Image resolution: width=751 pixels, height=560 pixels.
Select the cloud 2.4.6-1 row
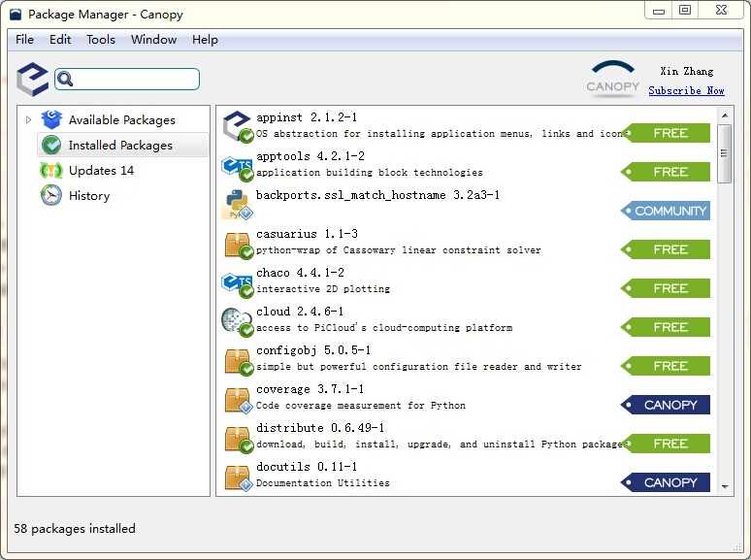tap(467, 320)
